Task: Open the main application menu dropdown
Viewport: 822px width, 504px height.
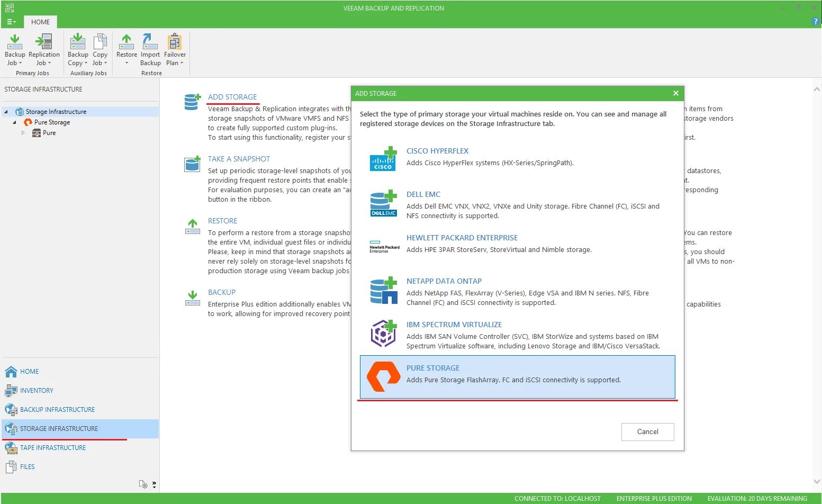Action: (11, 22)
